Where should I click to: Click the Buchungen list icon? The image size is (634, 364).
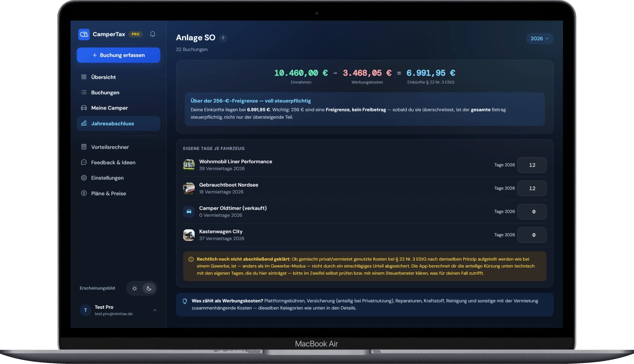click(84, 92)
